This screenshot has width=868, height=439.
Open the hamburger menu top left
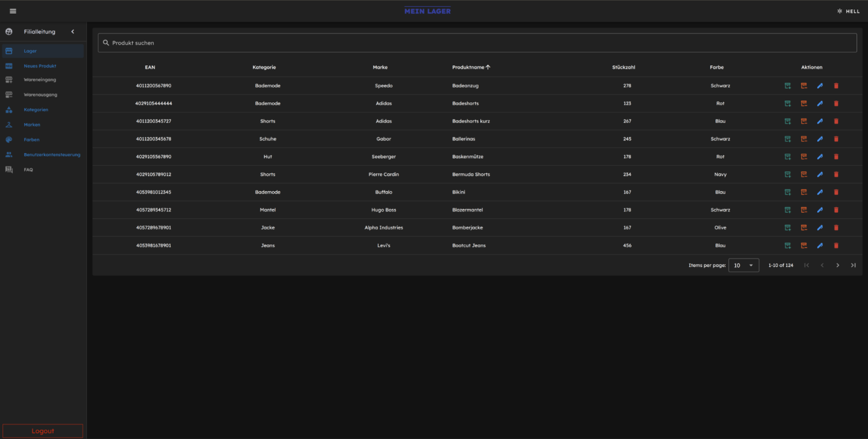pos(11,10)
